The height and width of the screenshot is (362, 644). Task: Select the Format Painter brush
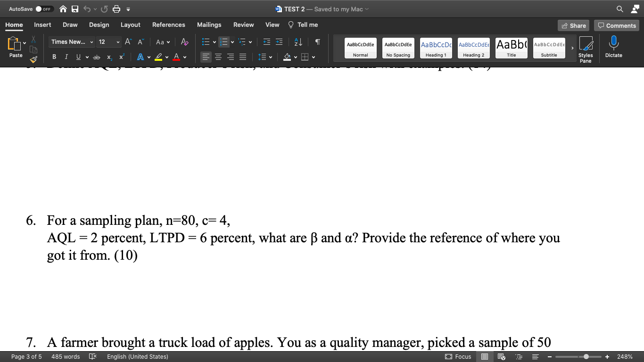tap(33, 59)
